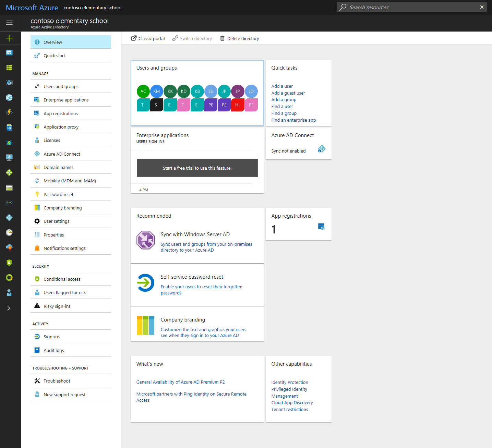This screenshot has width=492, height=448.
Task: Open the green Load balancers diamond icon
Action: 9,172
